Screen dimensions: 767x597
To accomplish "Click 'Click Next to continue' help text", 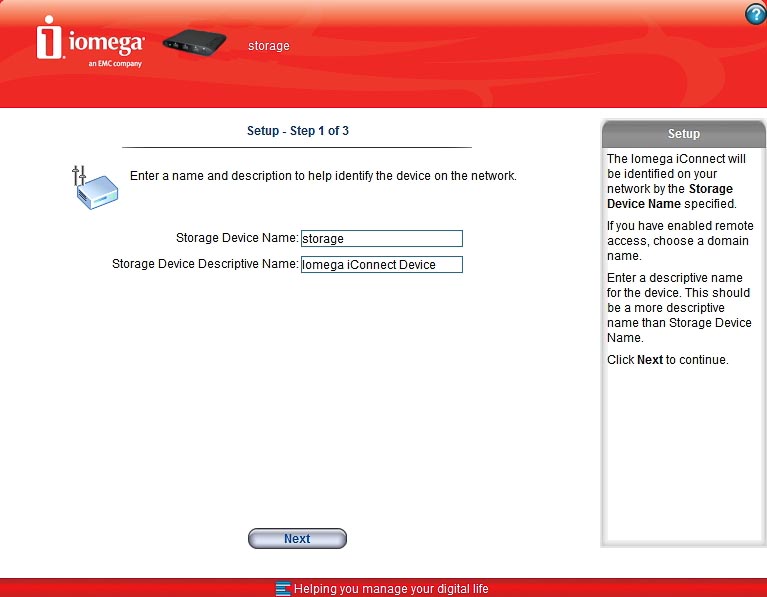I will pos(667,360).
